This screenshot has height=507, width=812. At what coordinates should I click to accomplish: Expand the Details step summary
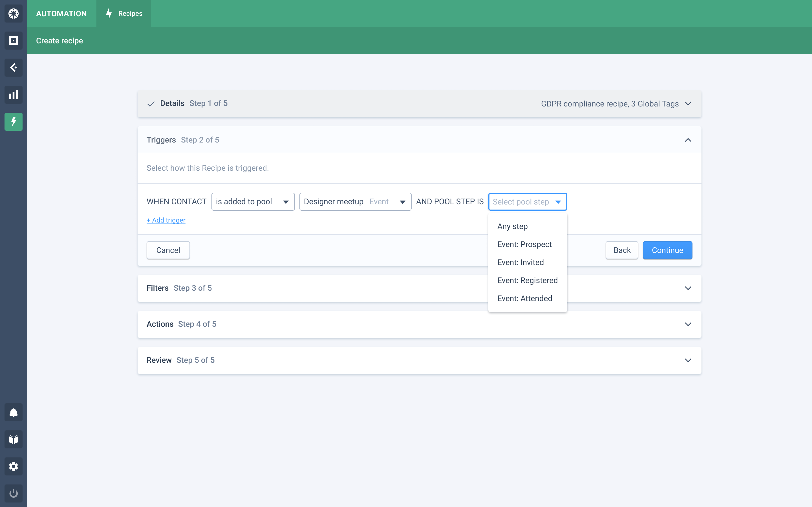[x=688, y=104]
